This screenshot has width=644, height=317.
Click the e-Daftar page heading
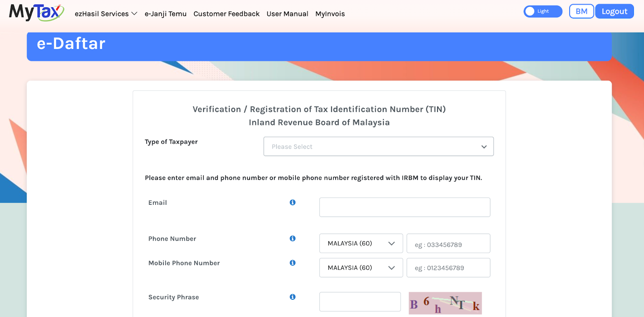(x=71, y=43)
